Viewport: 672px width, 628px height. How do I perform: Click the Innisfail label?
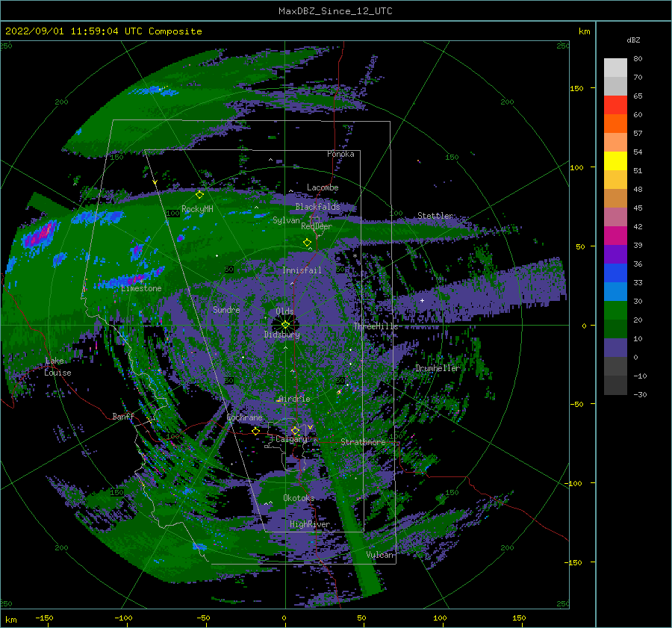coord(302,270)
